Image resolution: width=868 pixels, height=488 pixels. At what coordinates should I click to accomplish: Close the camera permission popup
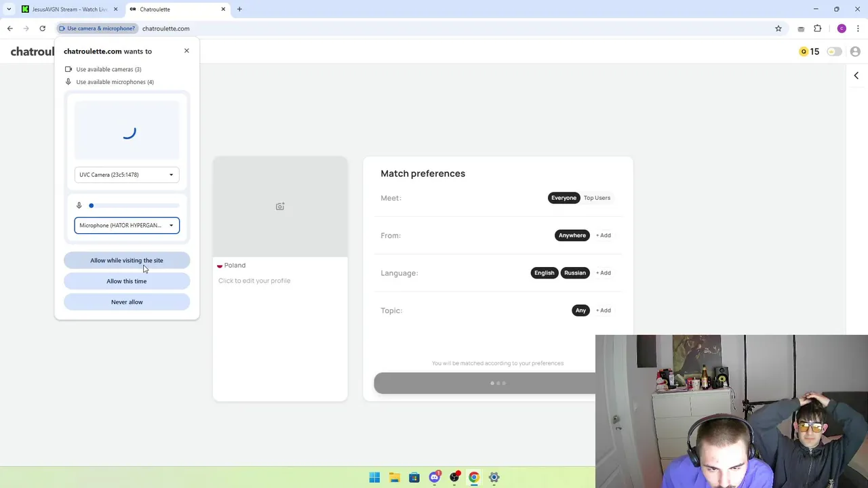(186, 51)
